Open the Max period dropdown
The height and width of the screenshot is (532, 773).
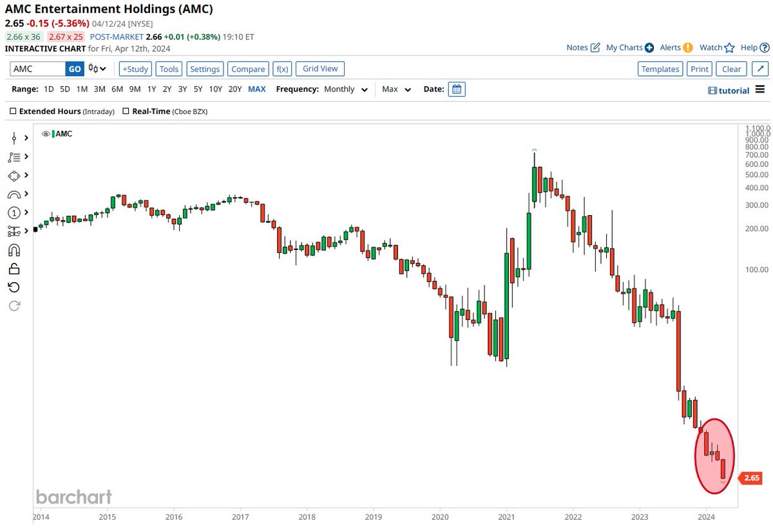coord(396,89)
